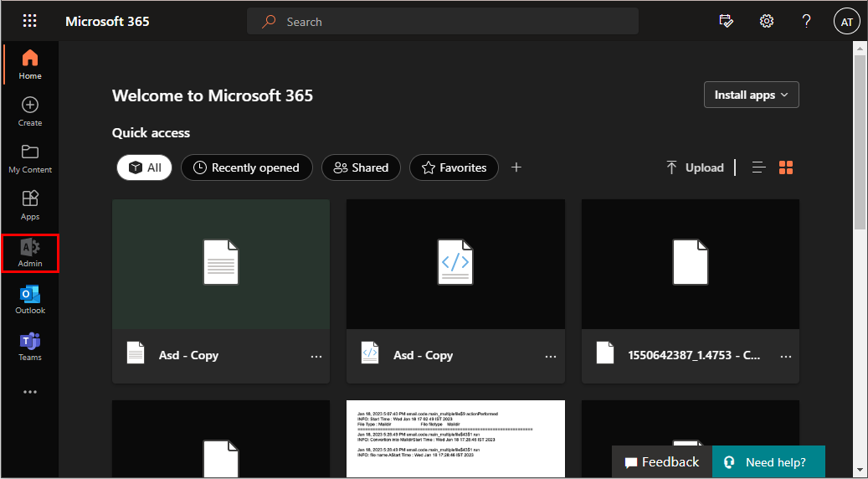
Task: Launch Teams from the sidebar
Action: tap(30, 348)
